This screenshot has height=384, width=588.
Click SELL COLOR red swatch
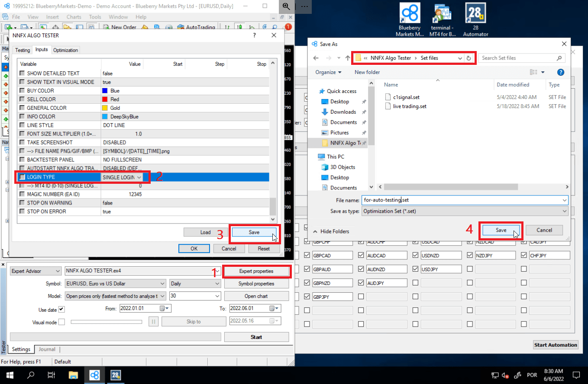point(104,99)
